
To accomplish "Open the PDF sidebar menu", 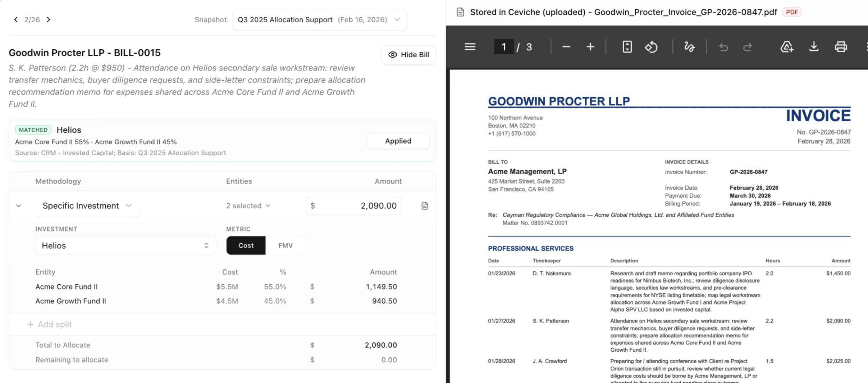I will [470, 47].
